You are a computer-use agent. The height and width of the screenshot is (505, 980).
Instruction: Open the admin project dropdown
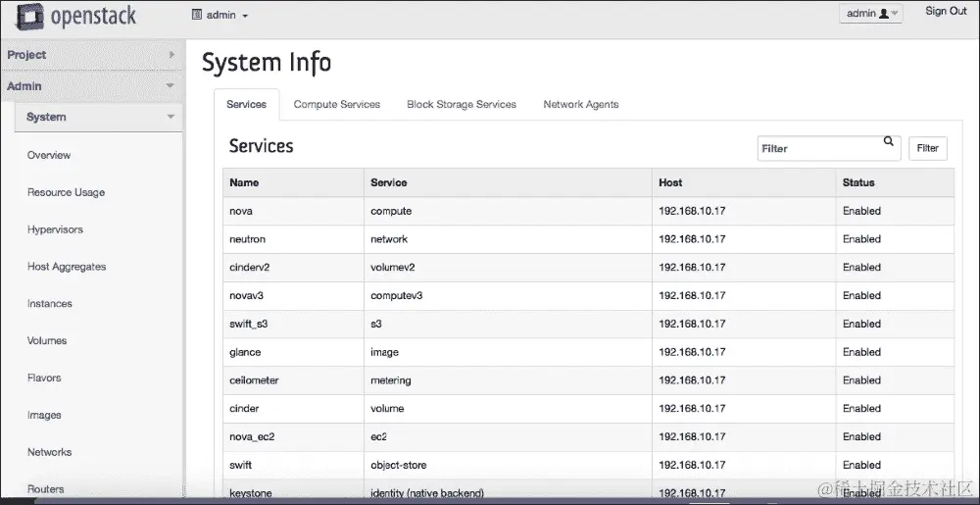click(220, 15)
